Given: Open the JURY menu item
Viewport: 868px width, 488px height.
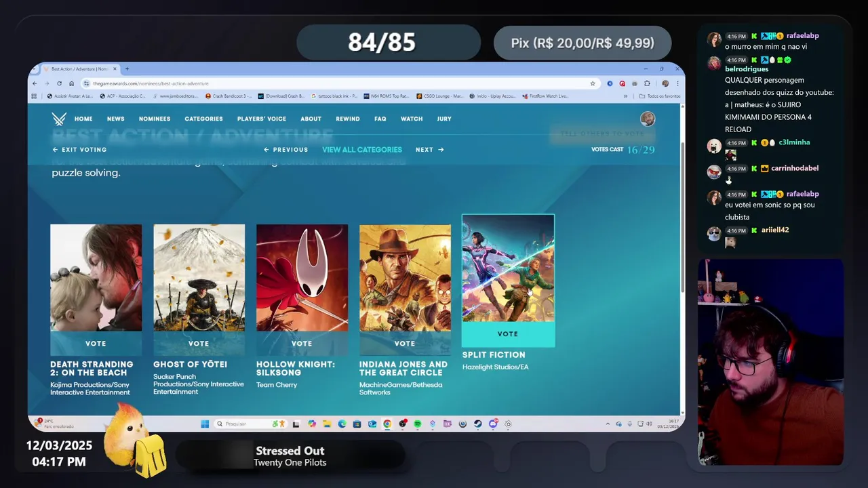Looking at the screenshot, I should 444,119.
